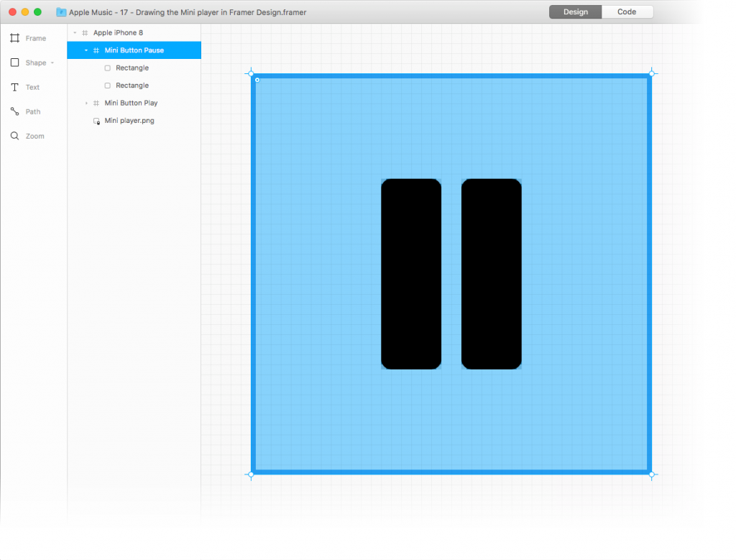Click the Mini Button Play frame icon
Screen dimensions: 736x560
[96, 103]
